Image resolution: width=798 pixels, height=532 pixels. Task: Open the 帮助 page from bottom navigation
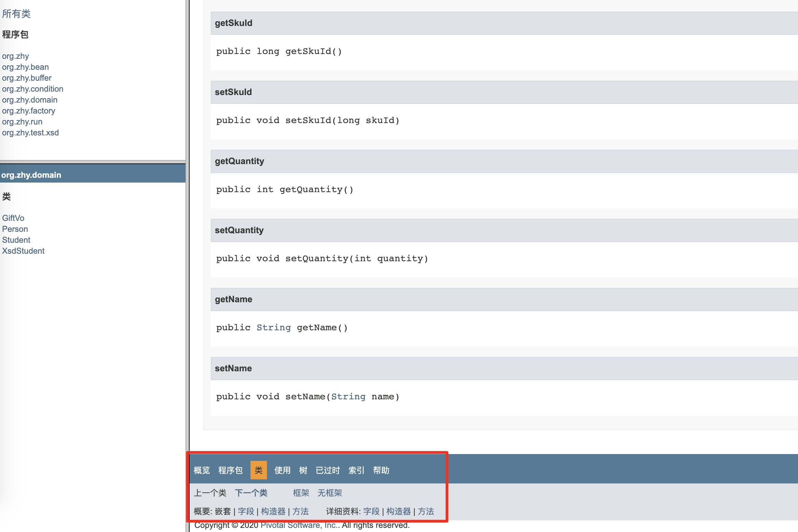coord(381,470)
